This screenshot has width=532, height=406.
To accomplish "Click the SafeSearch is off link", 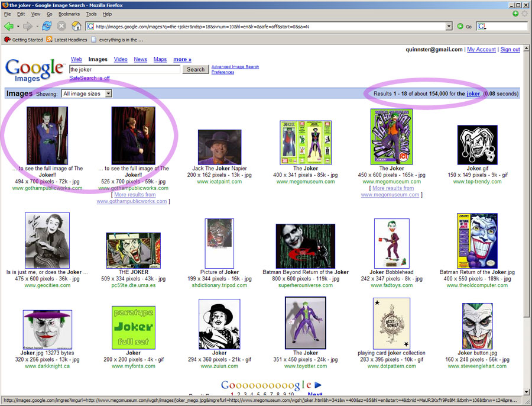I will (x=89, y=78).
